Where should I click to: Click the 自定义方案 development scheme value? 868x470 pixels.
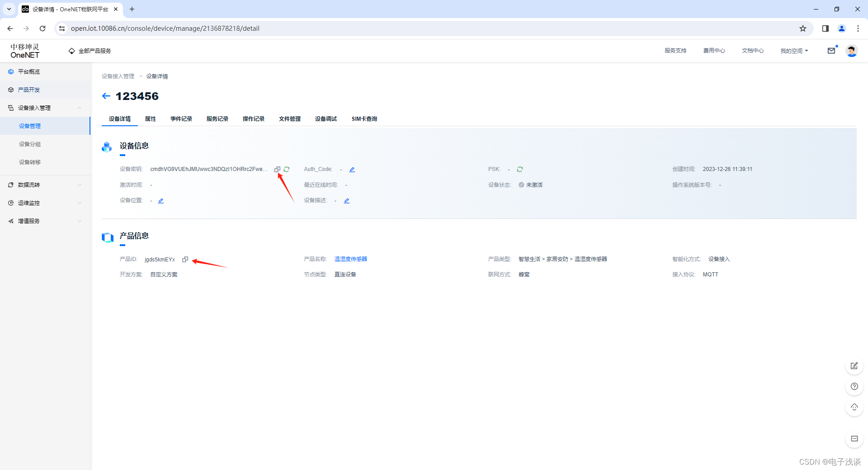click(x=164, y=275)
